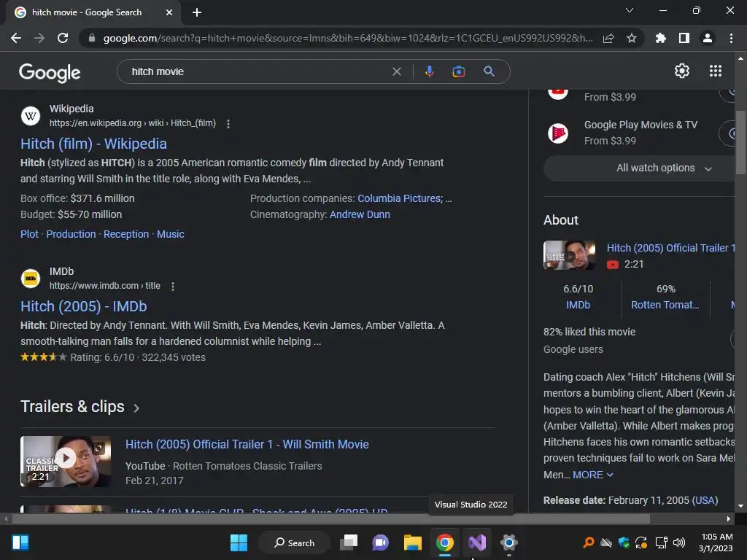Viewport: 747px width, 560px height.
Task: Reload the current page
Action: click(63, 38)
